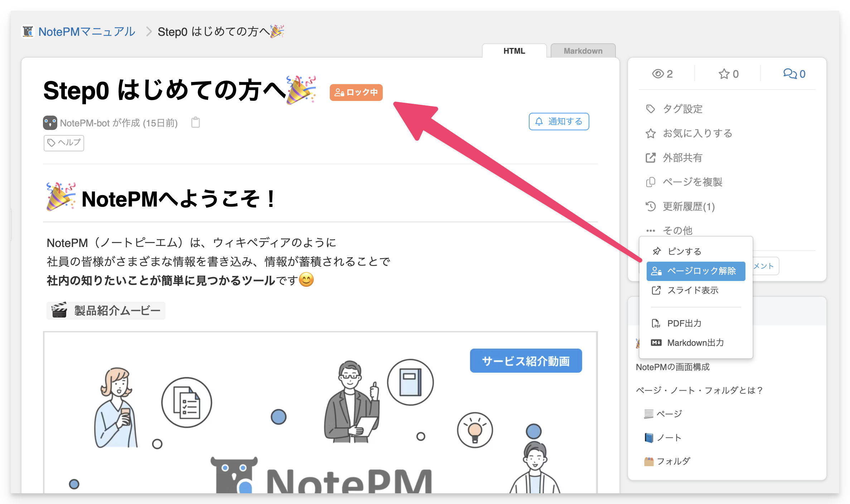Click the Markdown M↓ icon
The image size is (850, 504).
(656, 343)
